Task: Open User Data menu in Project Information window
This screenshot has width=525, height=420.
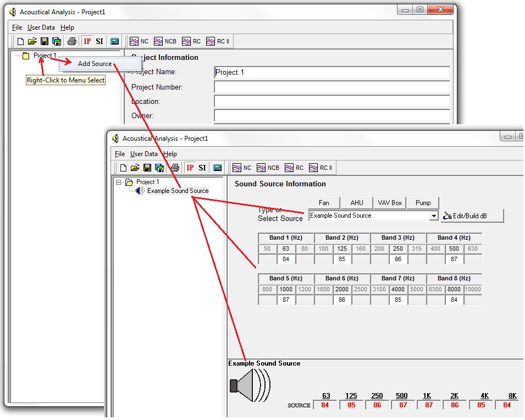Action: (x=41, y=28)
